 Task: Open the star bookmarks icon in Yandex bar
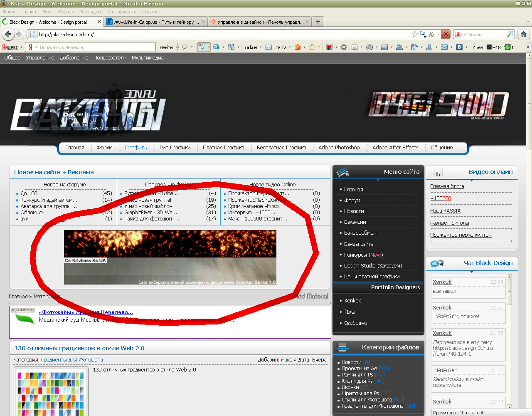click(312, 47)
